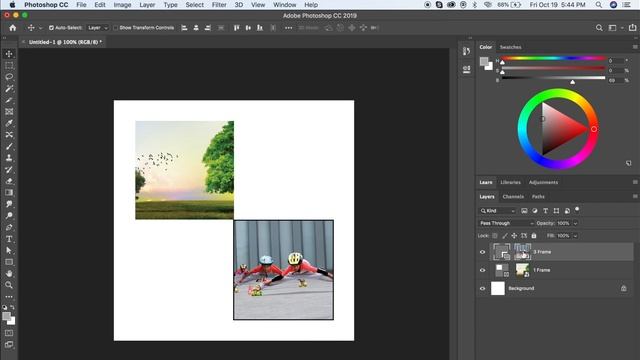
Task: Select the Blur tool
Action: pyautogui.click(x=9, y=204)
